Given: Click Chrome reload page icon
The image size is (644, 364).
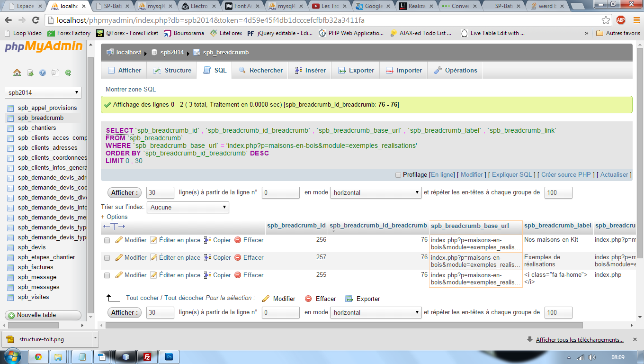Looking at the screenshot, I should tap(36, 20).
